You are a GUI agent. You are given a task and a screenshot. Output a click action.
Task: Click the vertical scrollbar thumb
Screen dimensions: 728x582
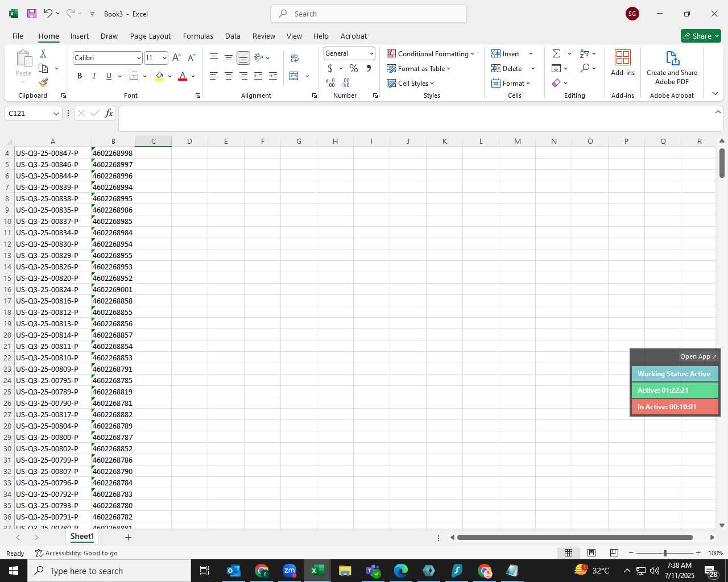tap(722, 163)
